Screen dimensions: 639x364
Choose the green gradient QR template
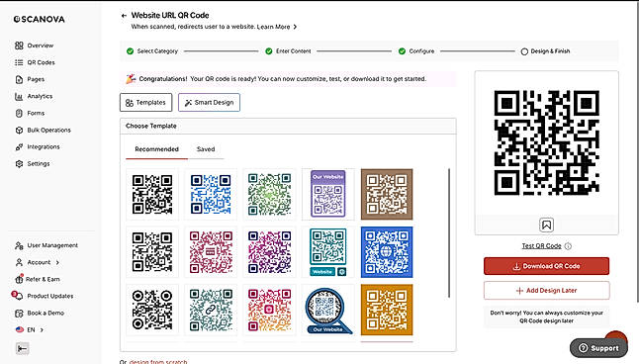coord(269,195)
